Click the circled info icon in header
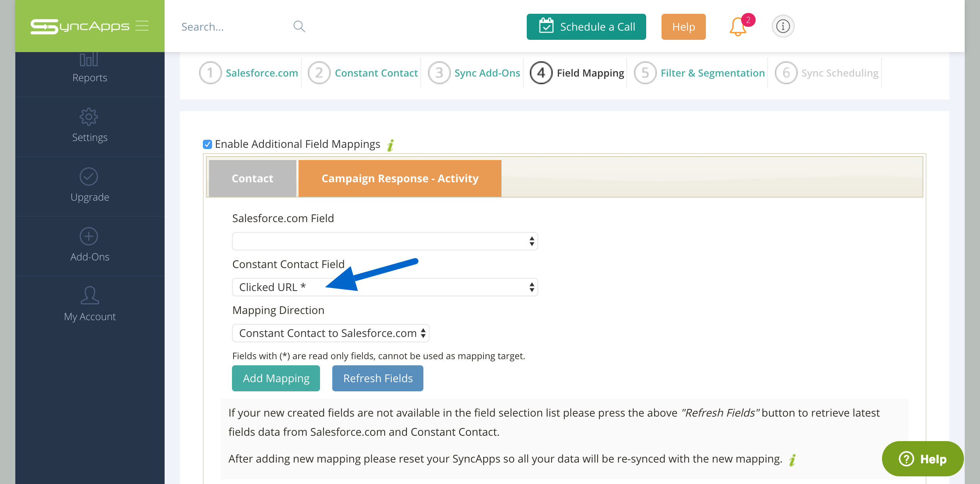Screen dimensions: 980x484 [x=783, y=26]
